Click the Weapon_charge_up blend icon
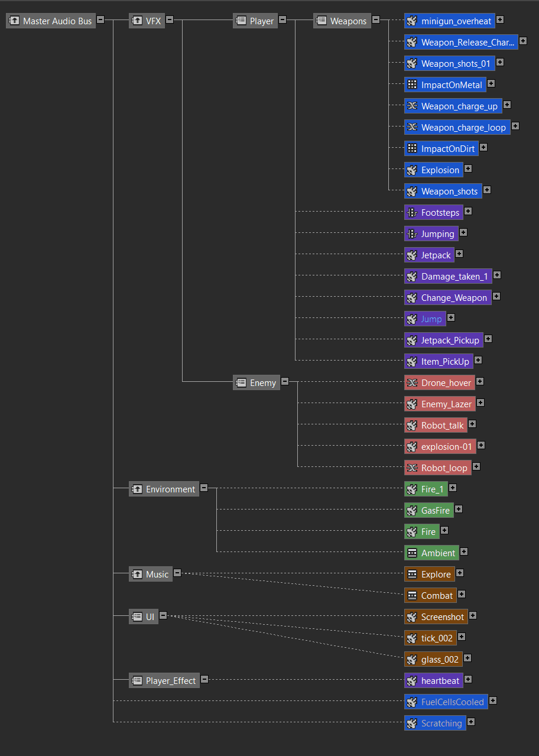Viewport: 539px width, 756px height. [x=412, y=106]
